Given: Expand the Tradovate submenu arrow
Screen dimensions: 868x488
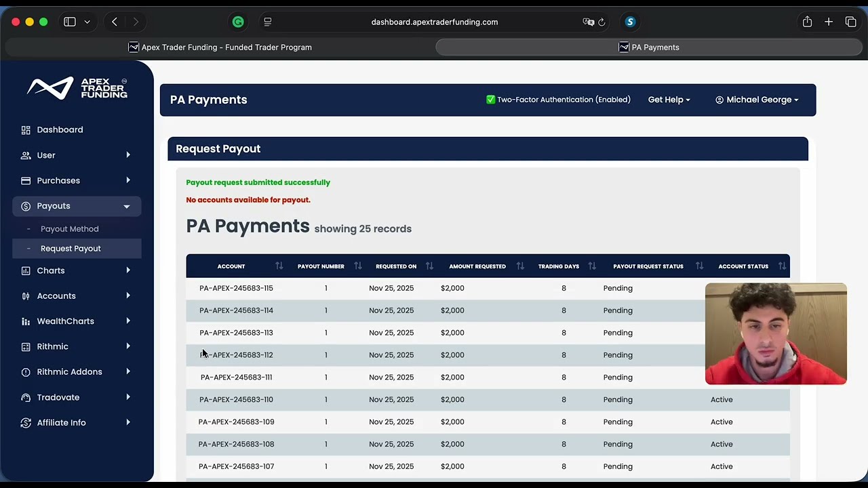Looking at the screenshot, I should pos(127,397).
